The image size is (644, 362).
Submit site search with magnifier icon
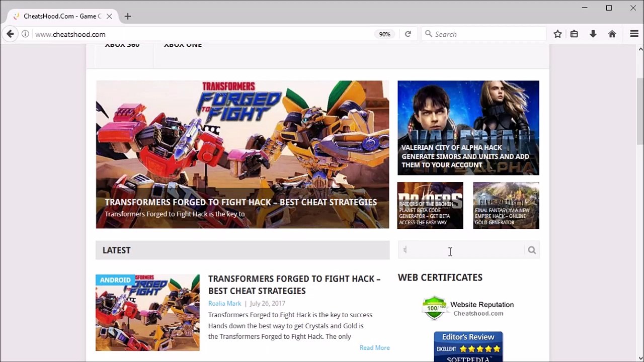[532, 250]
